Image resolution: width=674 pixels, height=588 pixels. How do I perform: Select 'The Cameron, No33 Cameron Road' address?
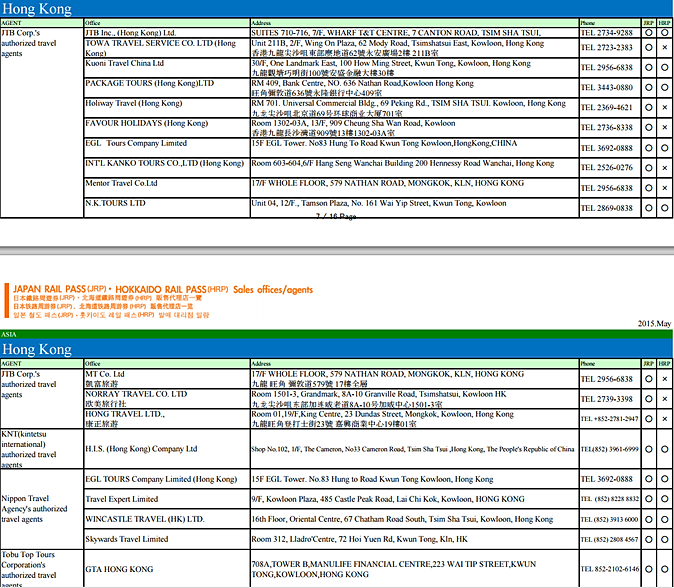[413, 449]
